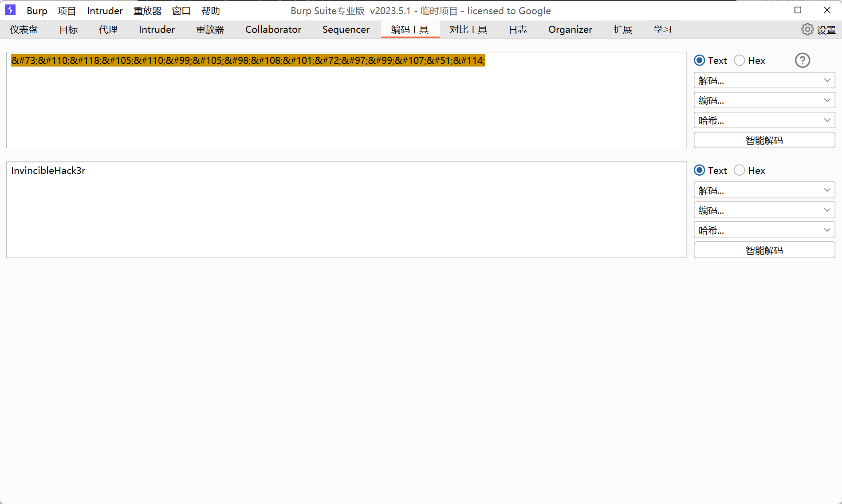The height and width of the screenshot is (504, 842).
Task: Click the highlighted HTML-entity encoded string
Action: coord(248,60)
